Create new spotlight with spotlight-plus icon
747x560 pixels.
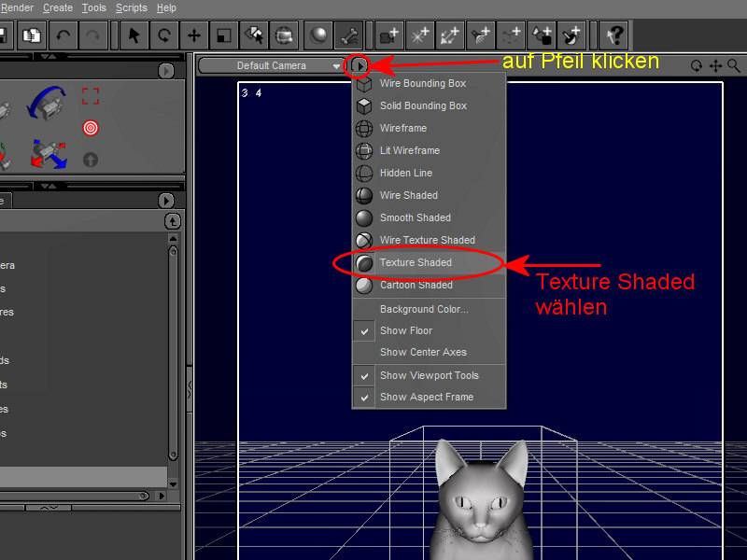[480, 35]
